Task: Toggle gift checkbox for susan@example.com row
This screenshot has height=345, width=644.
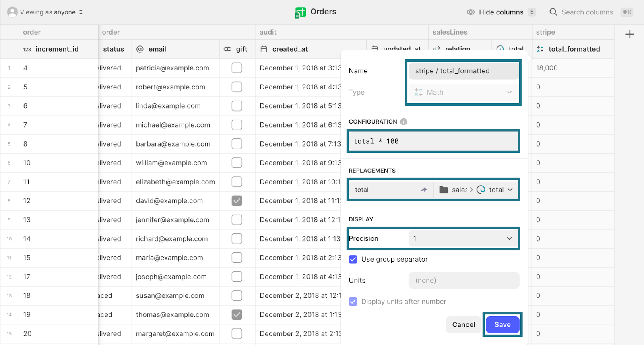Action: click(237, 295)
